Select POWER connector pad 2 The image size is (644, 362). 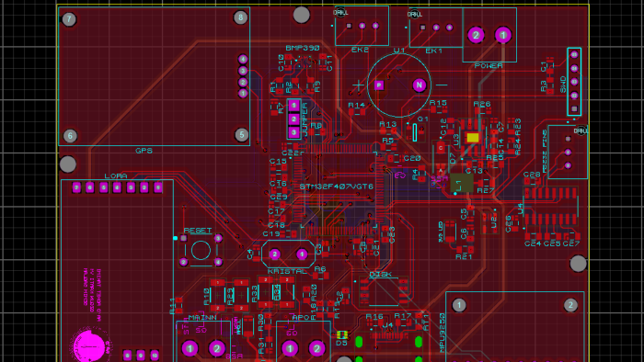click(x=476, y=35)
